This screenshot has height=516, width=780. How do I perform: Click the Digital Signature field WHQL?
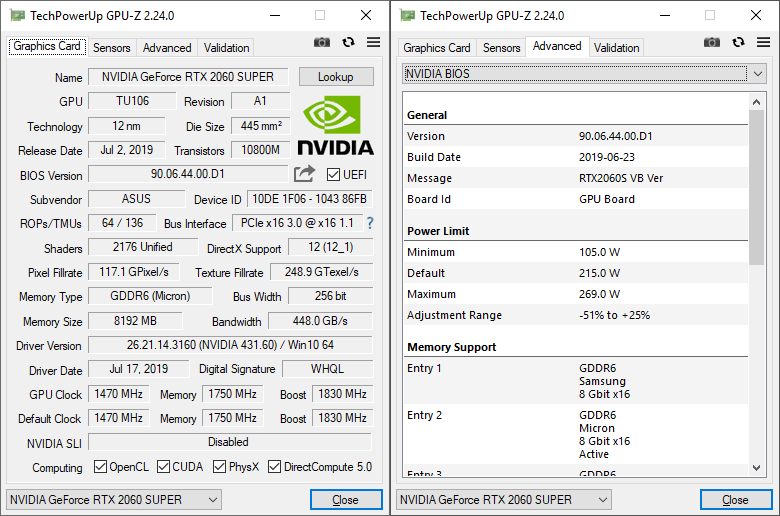coord(327,369)
